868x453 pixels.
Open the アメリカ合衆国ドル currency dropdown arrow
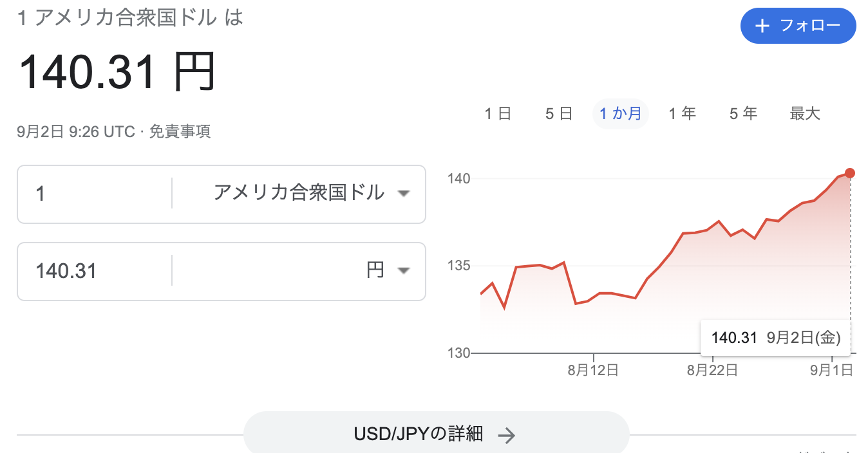pyautogui.click(x=404, y=193)
